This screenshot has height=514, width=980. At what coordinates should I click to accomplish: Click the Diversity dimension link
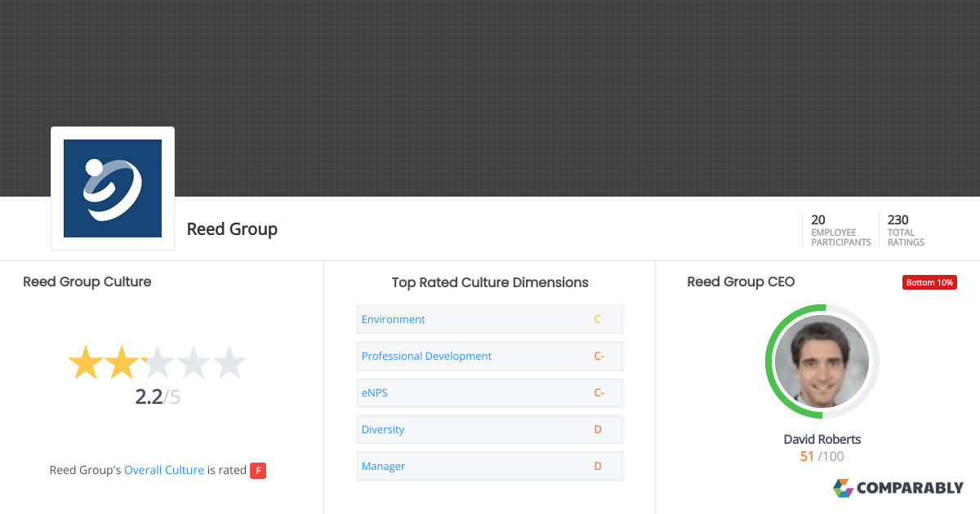pos(383,429)
